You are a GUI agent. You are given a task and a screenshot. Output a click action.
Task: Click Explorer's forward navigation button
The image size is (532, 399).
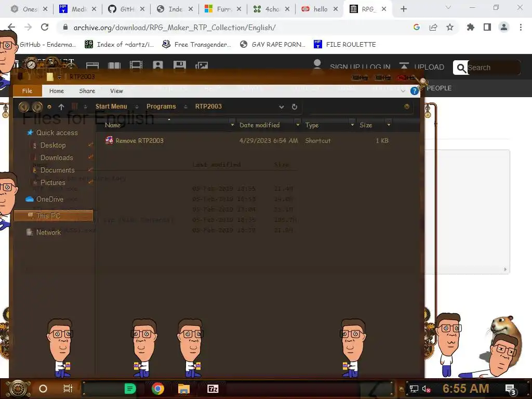click(37, 107)
